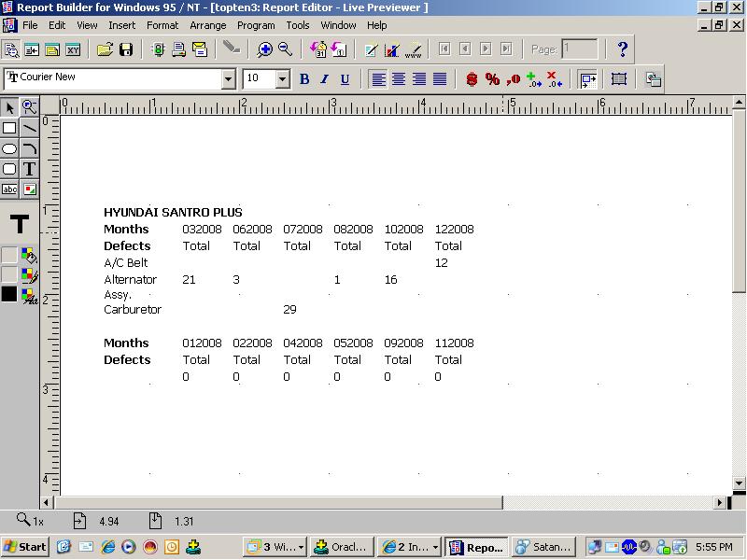747x560 pixels.
Task: Select the Text tool in tool palette
Action: pyautogui.click(x=29, y=169)
